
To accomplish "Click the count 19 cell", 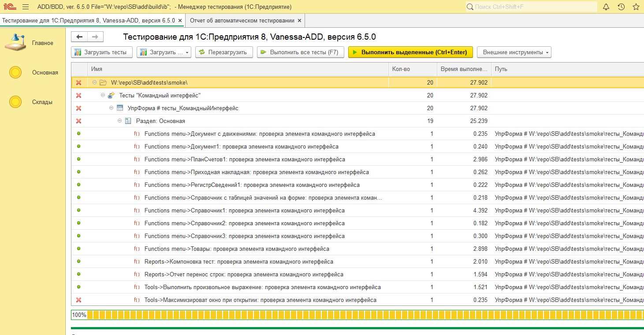I will pos(413,121).
